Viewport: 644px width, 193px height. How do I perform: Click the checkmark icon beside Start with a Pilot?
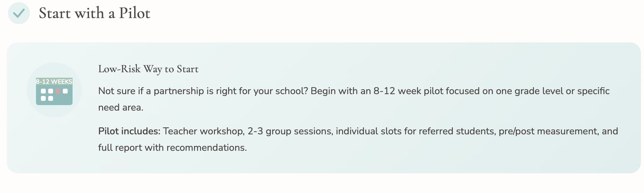pyautogui.click(x=19, y=13)
